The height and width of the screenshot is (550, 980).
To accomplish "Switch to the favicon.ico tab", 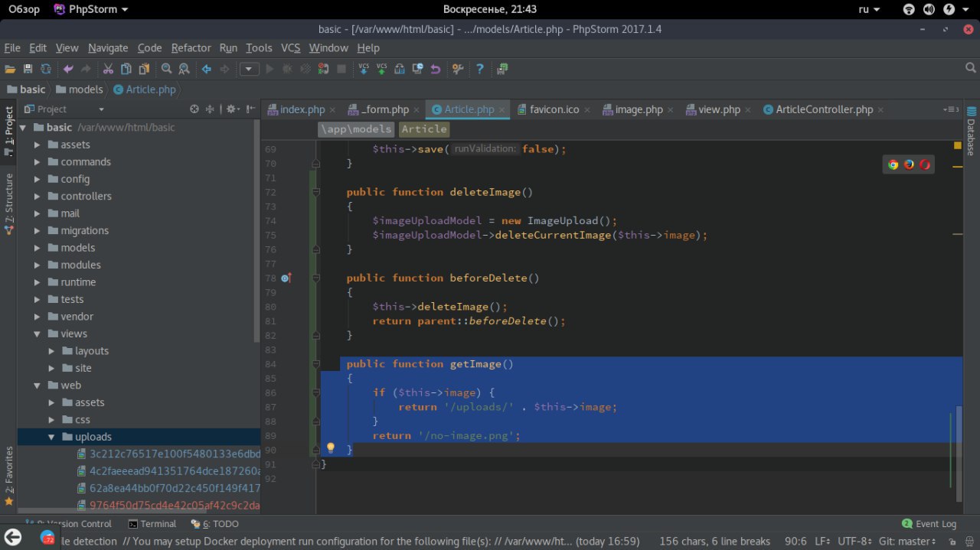I will (554, 109).
